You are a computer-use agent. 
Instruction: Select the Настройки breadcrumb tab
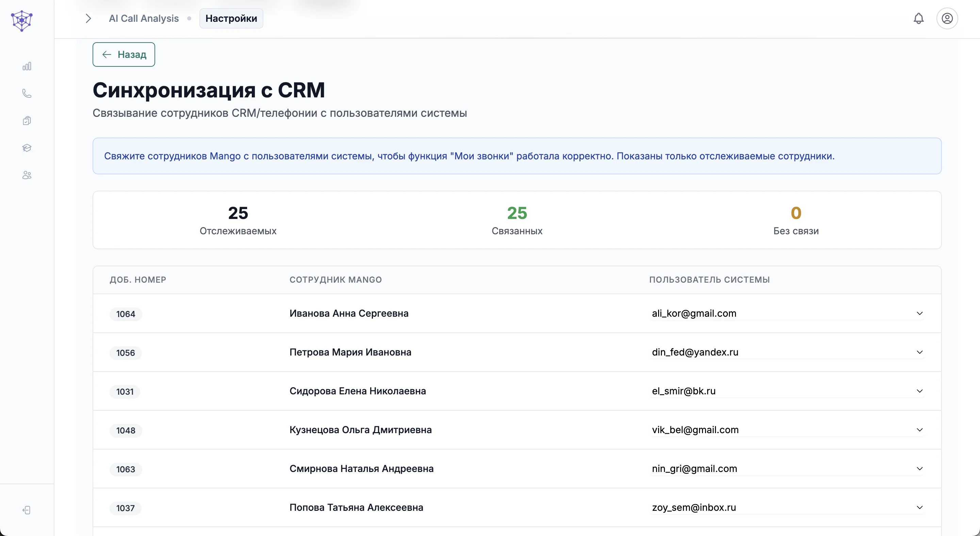[231, 18]
